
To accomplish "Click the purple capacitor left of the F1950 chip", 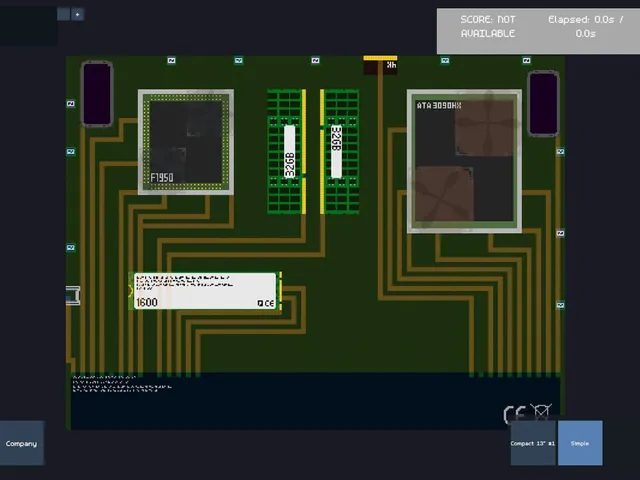I will 97,94.
